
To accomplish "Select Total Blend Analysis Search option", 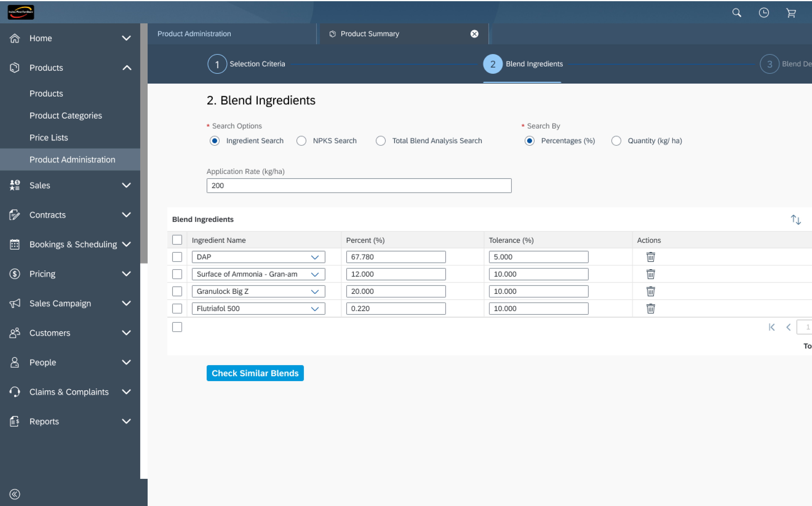I will (381, 141).
